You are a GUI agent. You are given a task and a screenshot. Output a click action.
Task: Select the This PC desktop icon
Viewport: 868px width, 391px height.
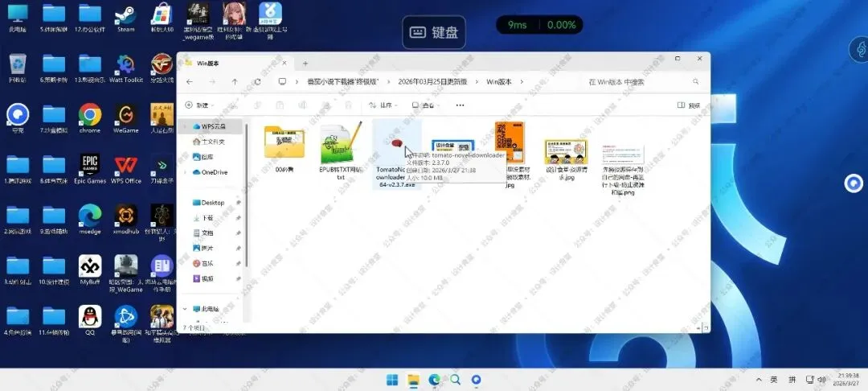click(18, 17)
